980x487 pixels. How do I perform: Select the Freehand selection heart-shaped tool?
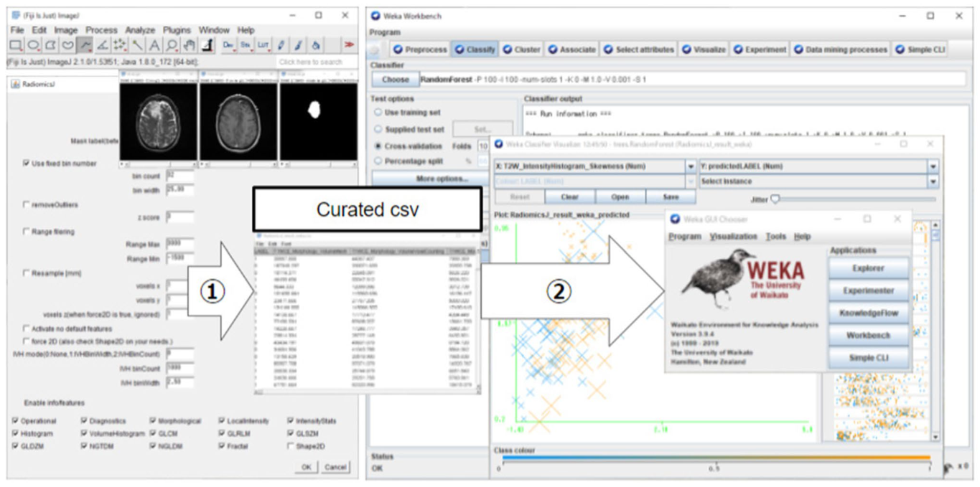[x=67, y=45]
